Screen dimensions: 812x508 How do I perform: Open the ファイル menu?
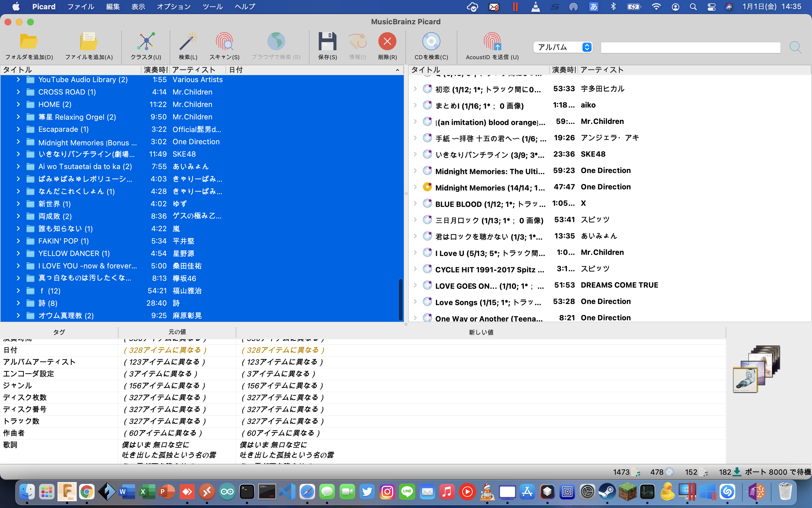[81, 7]
